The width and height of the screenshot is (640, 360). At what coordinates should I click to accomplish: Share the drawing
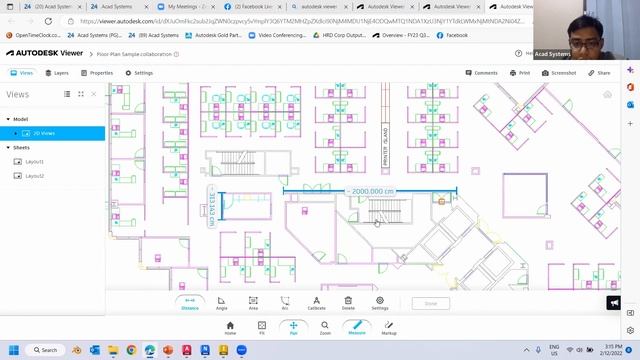599,73
